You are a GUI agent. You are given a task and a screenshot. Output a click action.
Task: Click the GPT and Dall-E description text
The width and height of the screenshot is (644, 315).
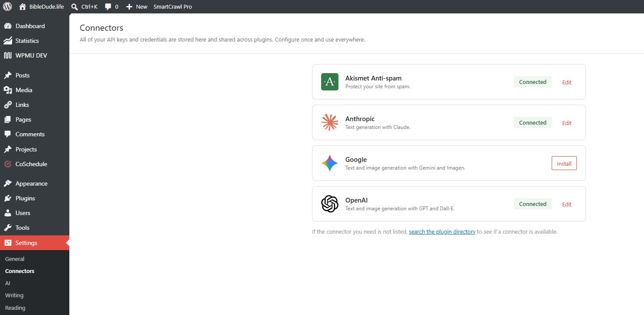[x=400, y=209]
